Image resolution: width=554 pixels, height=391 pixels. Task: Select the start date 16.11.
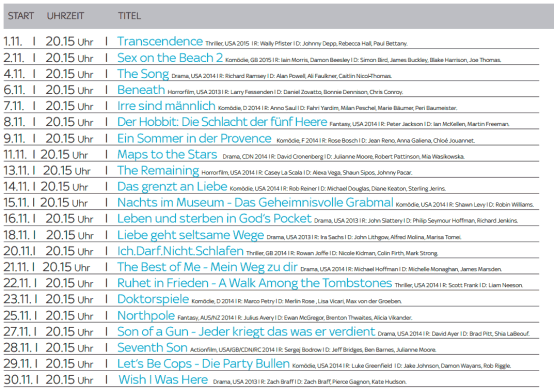17,219
